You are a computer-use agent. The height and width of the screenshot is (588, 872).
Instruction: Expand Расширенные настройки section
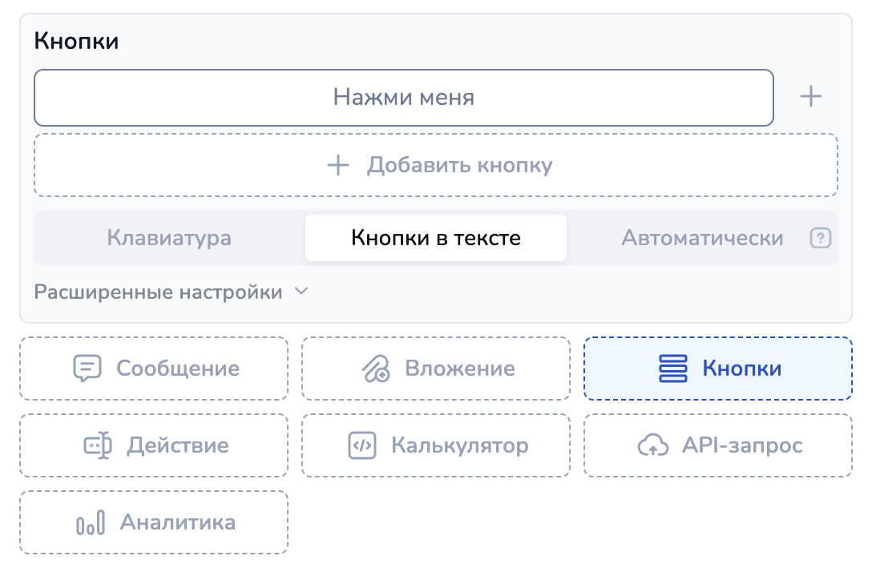click(x=159, y=292)
